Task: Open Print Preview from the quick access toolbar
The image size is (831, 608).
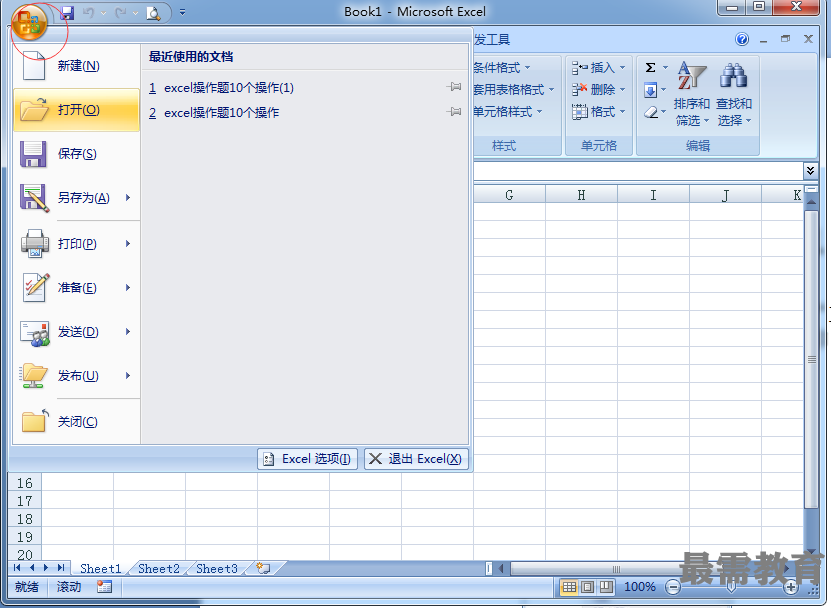Action: [x=153, y=13]
